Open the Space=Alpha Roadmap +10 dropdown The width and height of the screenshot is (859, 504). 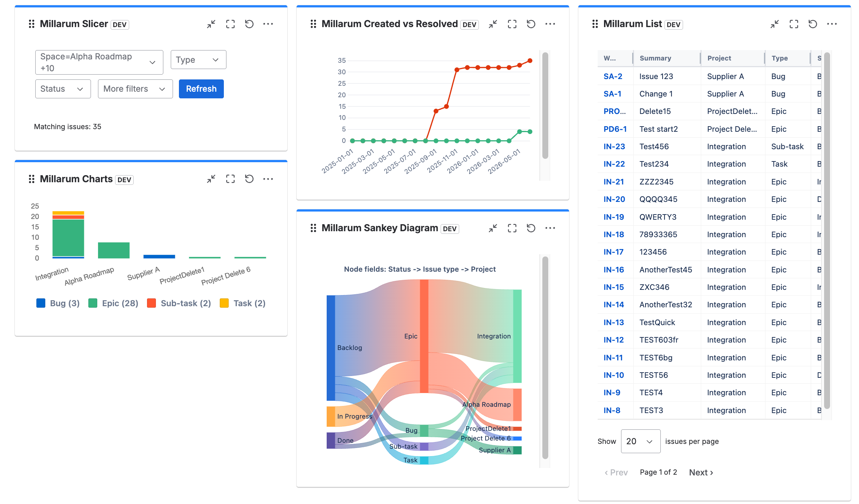click(99, 62)
